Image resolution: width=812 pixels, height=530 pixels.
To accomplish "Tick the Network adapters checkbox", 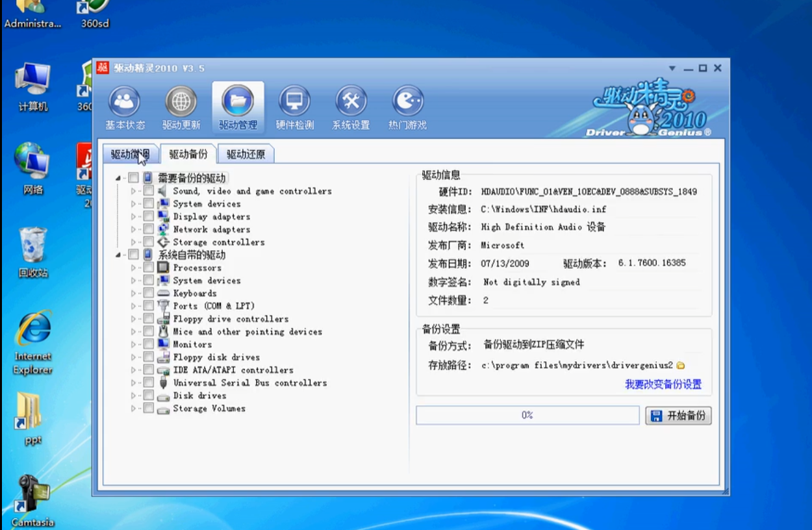I will click(149, 229).
